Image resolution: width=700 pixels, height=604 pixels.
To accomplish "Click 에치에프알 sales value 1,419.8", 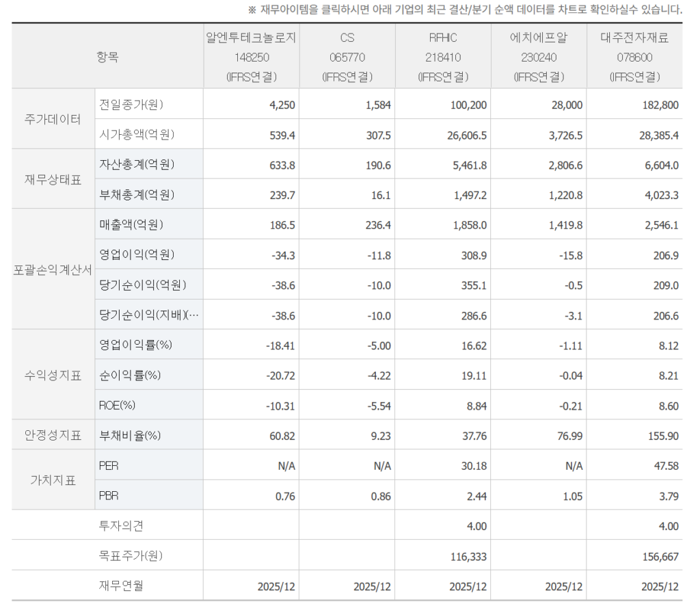I will [x=565, y=225].
